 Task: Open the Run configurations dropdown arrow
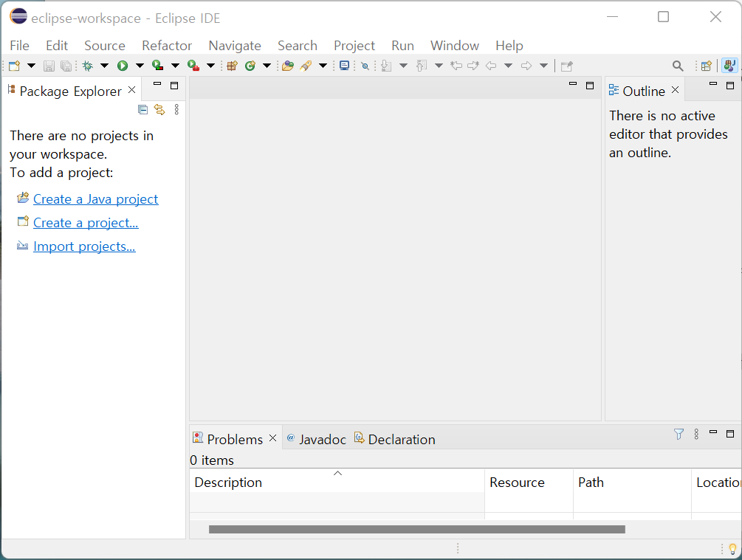click(x=140, y=66)
